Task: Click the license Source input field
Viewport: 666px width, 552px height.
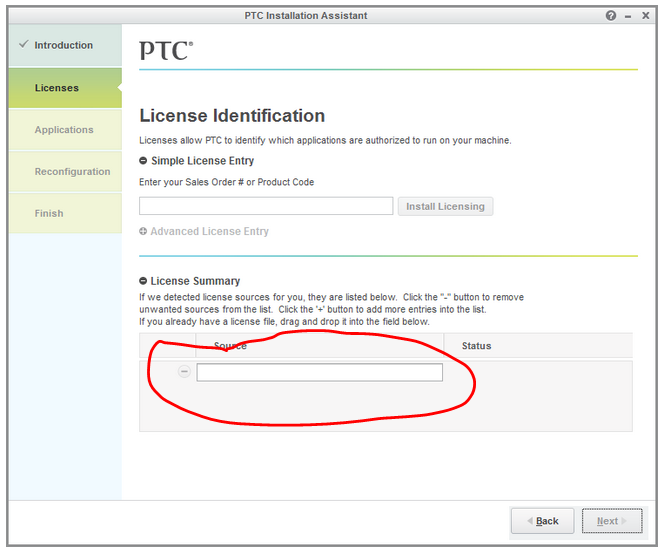Action: point(319,372)
